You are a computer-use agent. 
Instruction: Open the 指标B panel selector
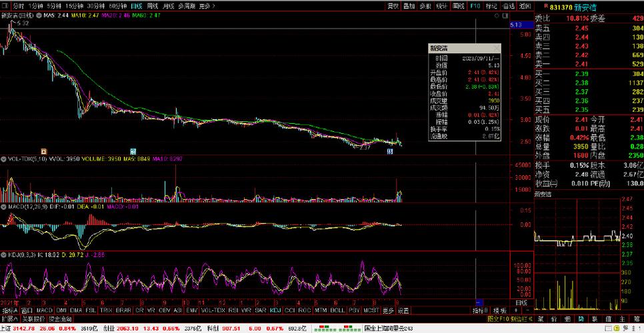[481, 310]
